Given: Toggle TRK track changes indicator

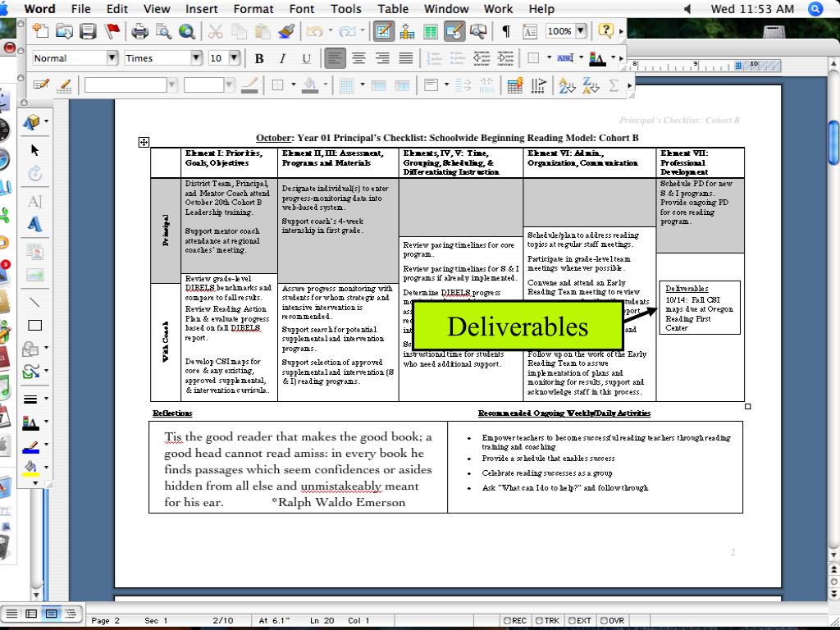Looking at the screenshot, I should tap(547, 620).
